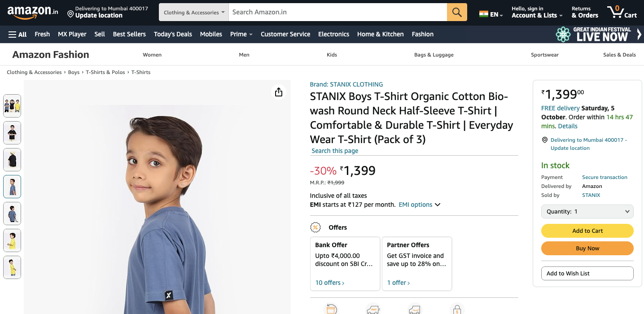Select the first three-boys product thumbnail
The image size is (644, 314).
coord(12,106)
